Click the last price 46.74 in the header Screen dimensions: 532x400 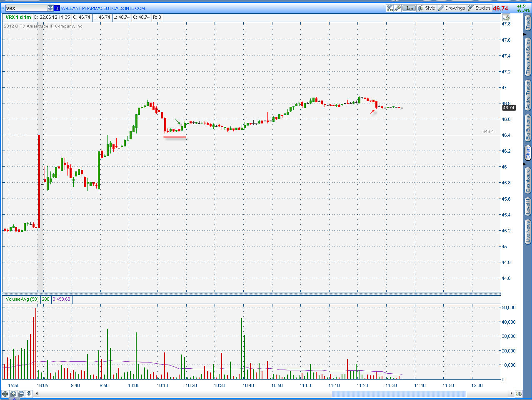[x=500, y=8]
